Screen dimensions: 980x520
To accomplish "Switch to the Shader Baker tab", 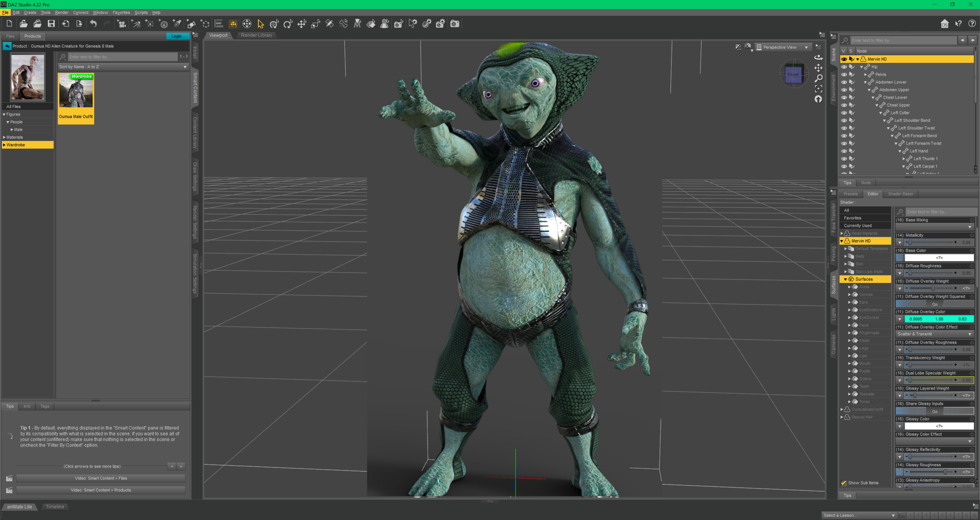I will point(900,194).
